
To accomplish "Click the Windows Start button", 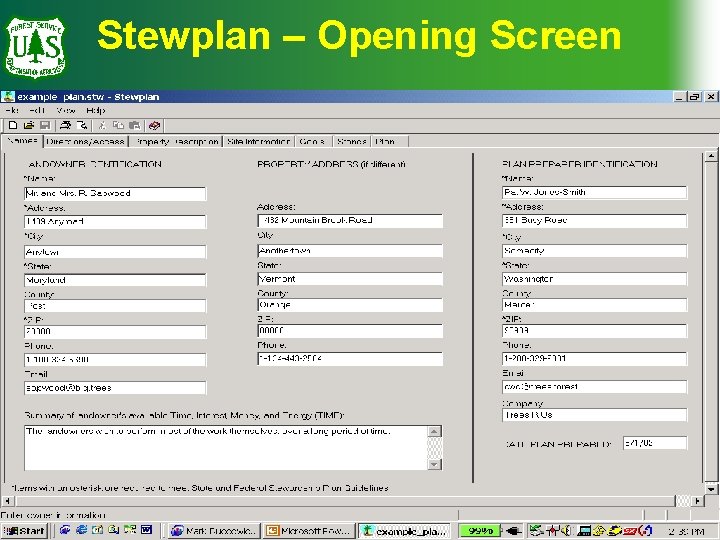I will pyautogui.click(x=24, y=531).
